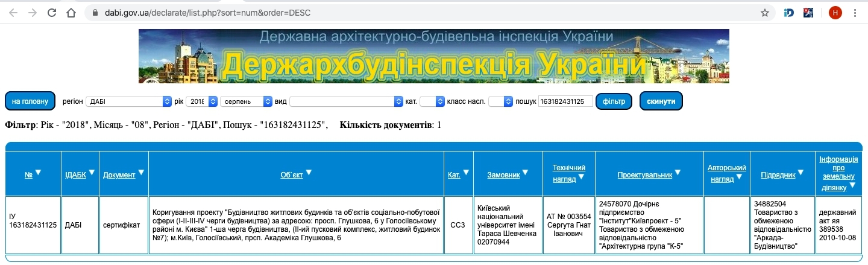Click sort arrow next to Об`єкт
868x265 pixels.
(x=309, y=173)
